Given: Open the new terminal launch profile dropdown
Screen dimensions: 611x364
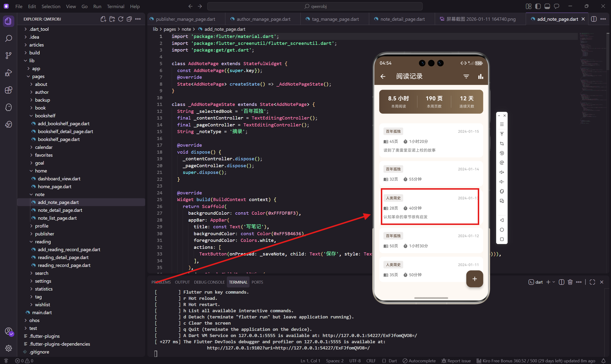Looking at the screenshot, I should (x=554, y=282).
